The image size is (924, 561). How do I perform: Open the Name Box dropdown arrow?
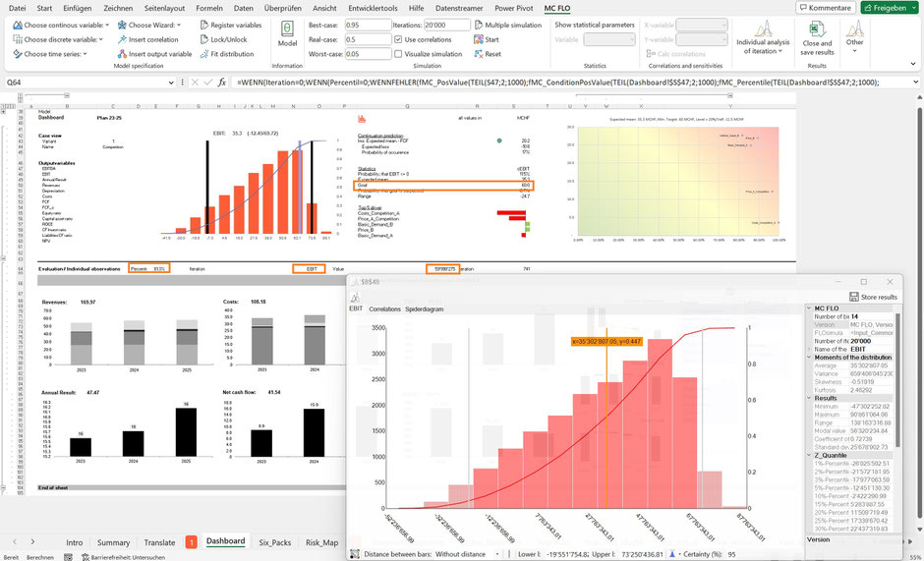171,83
